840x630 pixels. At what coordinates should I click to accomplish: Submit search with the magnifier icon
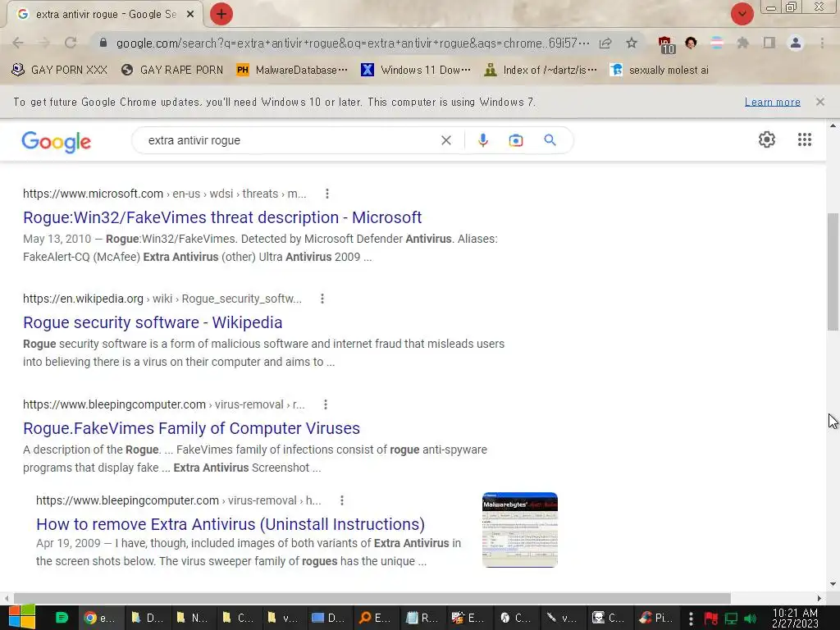tap(550, 140)
